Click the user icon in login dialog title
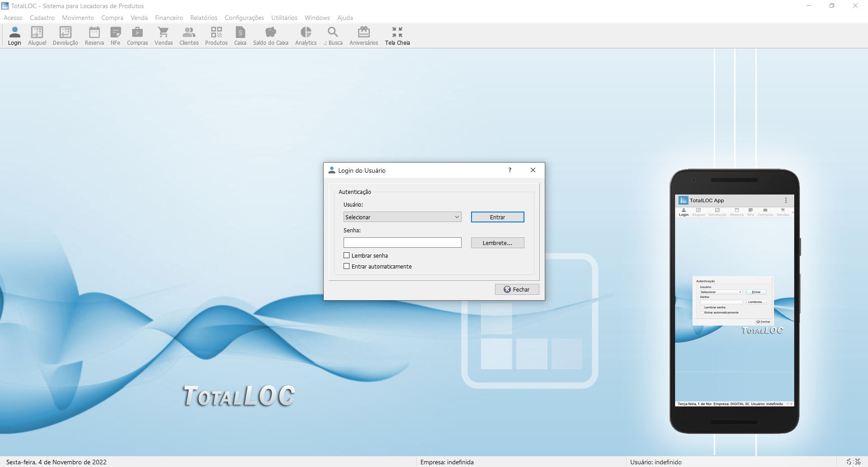This screenshot has width=868, height=467. click(x=332, y=170)
